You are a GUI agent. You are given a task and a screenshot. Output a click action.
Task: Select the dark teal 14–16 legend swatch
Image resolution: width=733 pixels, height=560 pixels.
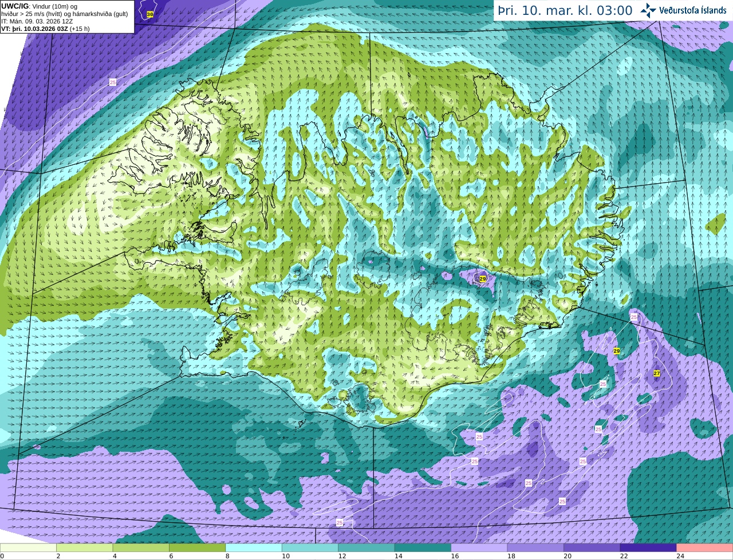point(423,547)
